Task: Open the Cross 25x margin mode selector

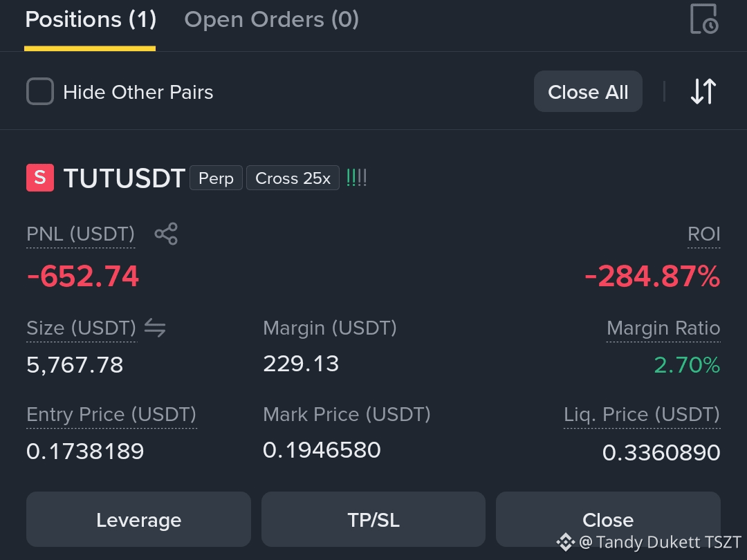Action: (x=293, y=178)
